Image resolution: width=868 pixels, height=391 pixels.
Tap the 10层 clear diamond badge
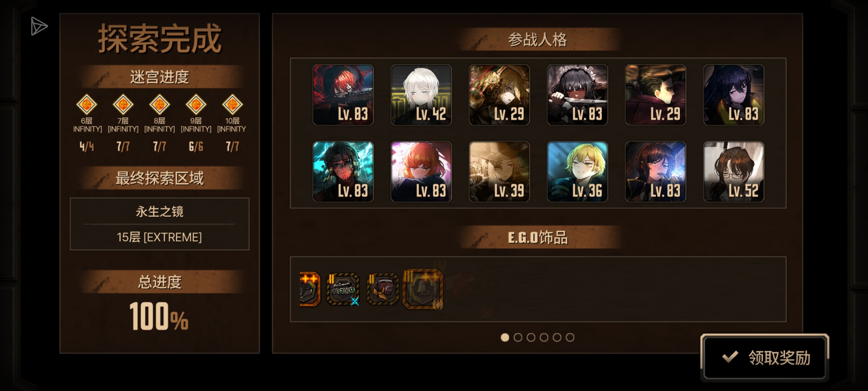point(232,105)
